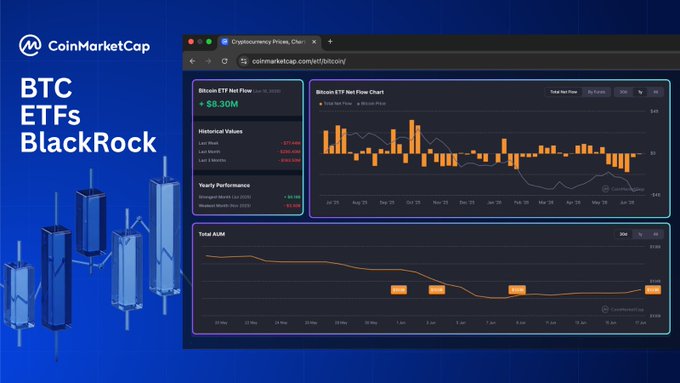Click the 1 Jun label on AUM axis

401,323
